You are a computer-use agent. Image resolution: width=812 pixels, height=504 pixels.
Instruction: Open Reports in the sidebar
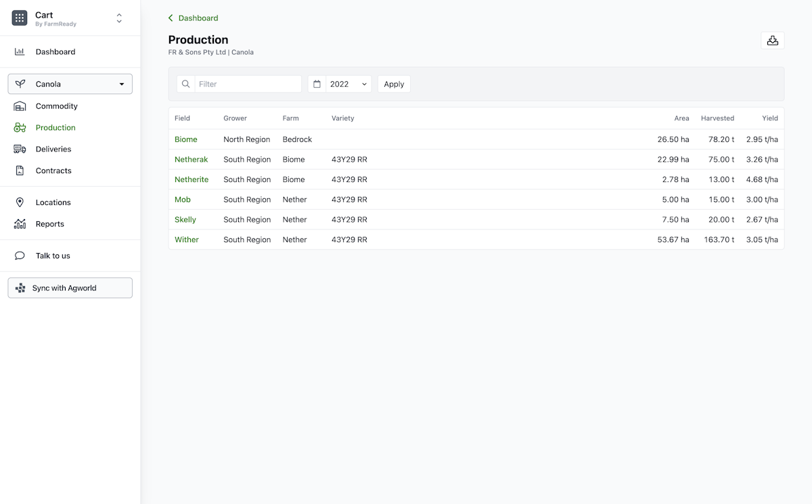[49, 224]
